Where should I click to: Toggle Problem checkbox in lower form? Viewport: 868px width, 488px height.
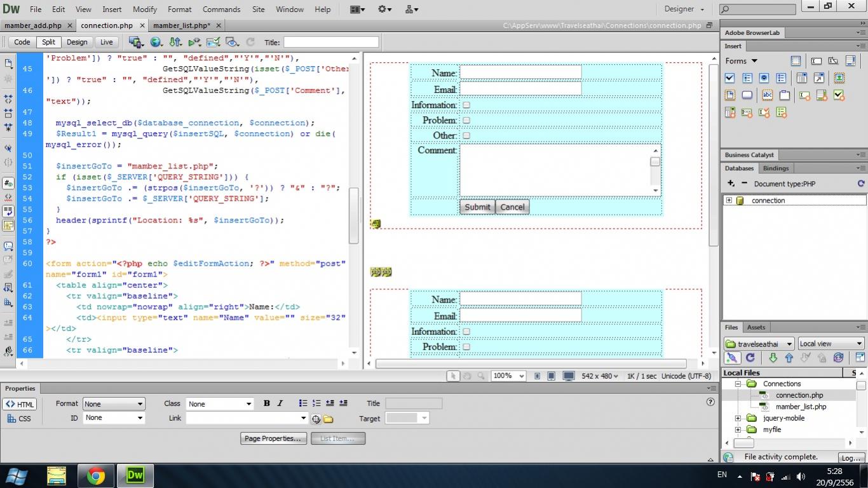[x=466, y=347]
